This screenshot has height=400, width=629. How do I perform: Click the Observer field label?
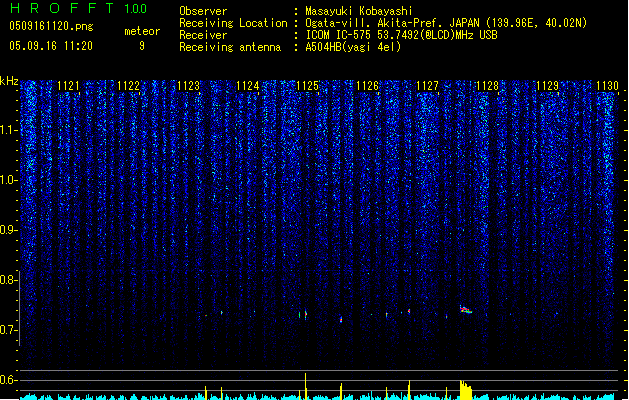(203, 11)
